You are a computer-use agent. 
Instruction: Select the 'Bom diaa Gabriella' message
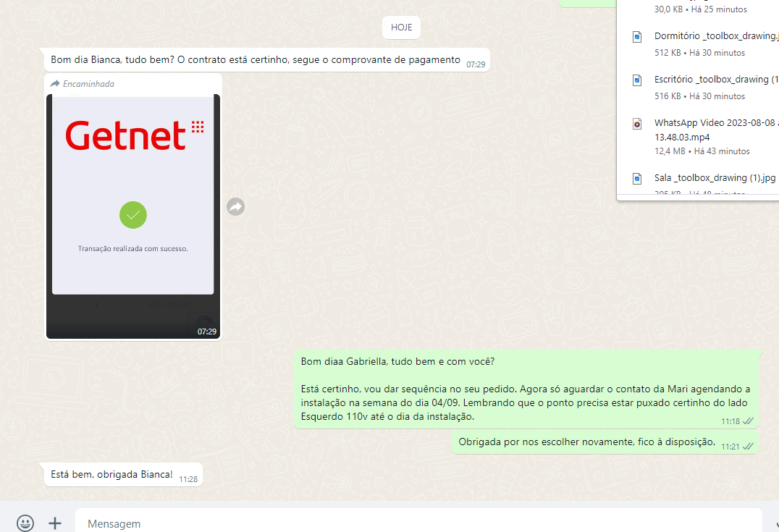point(526,389)
